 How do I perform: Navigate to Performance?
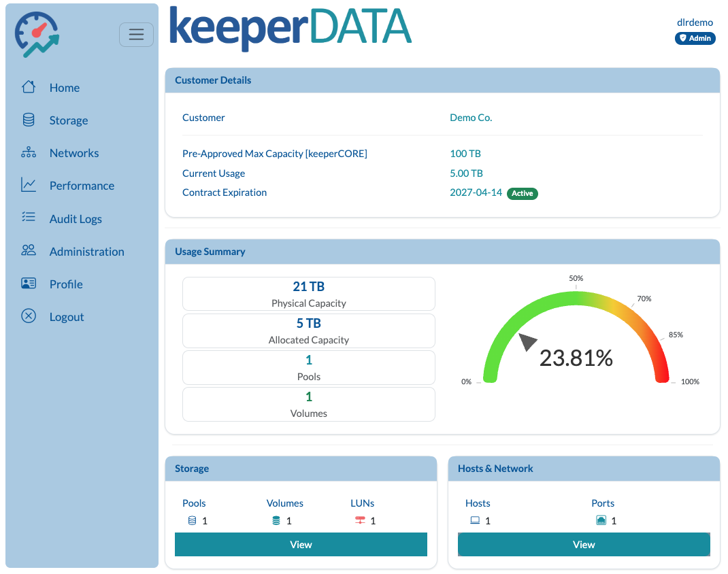[82, 186]
